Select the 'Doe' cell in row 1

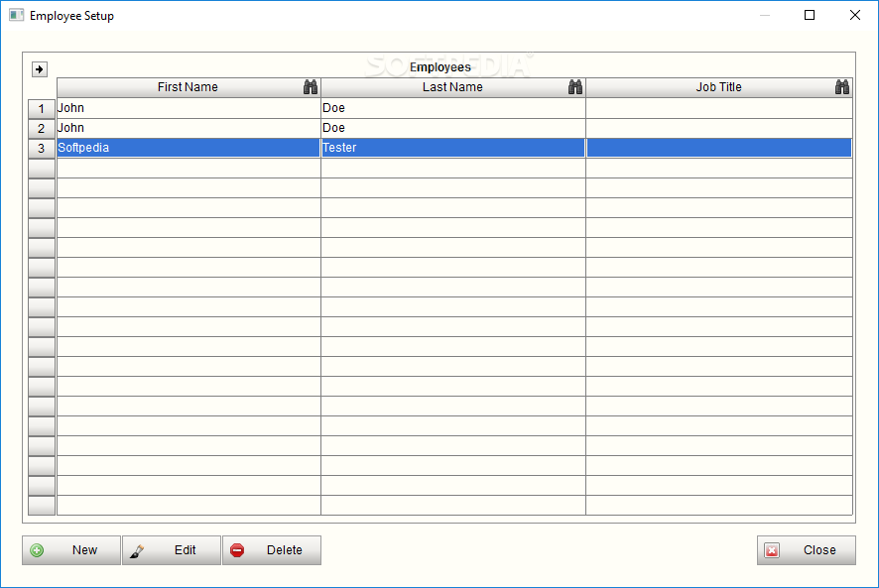453,108
